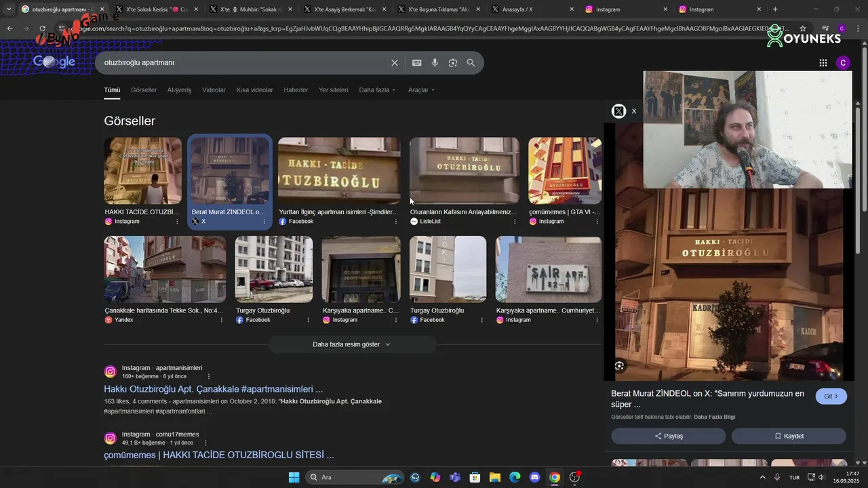Open Discord from the taskbar
The width and height of the screenshot is (868, 488).
point(535,477)
